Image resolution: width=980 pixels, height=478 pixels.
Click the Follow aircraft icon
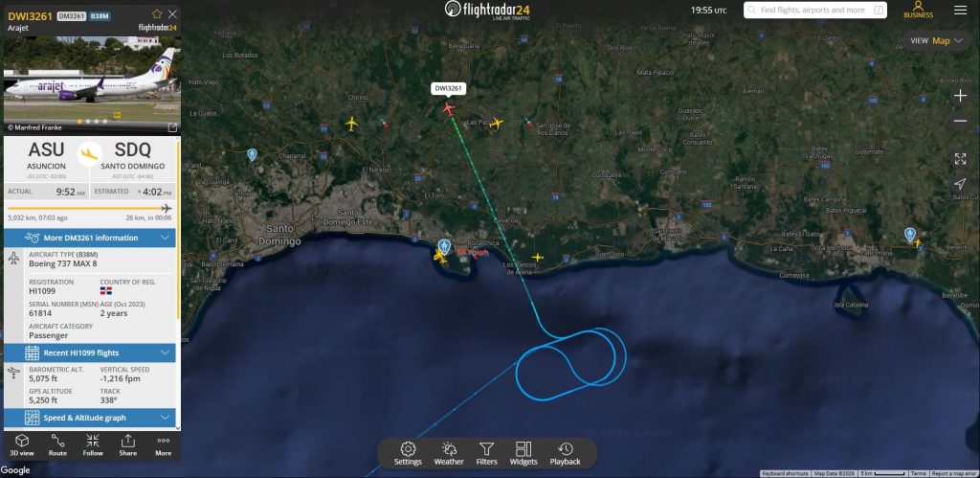(93, 444)
